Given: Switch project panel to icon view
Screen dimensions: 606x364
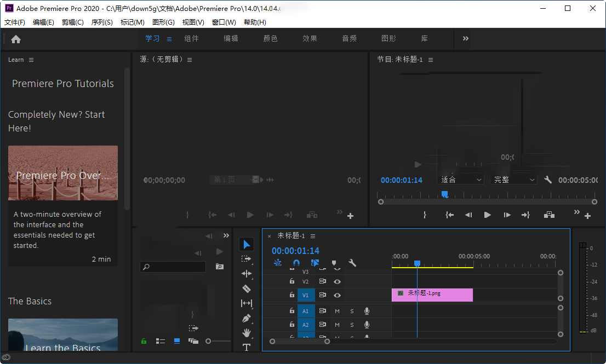Looking at the screenshot, I should point(177,341).
